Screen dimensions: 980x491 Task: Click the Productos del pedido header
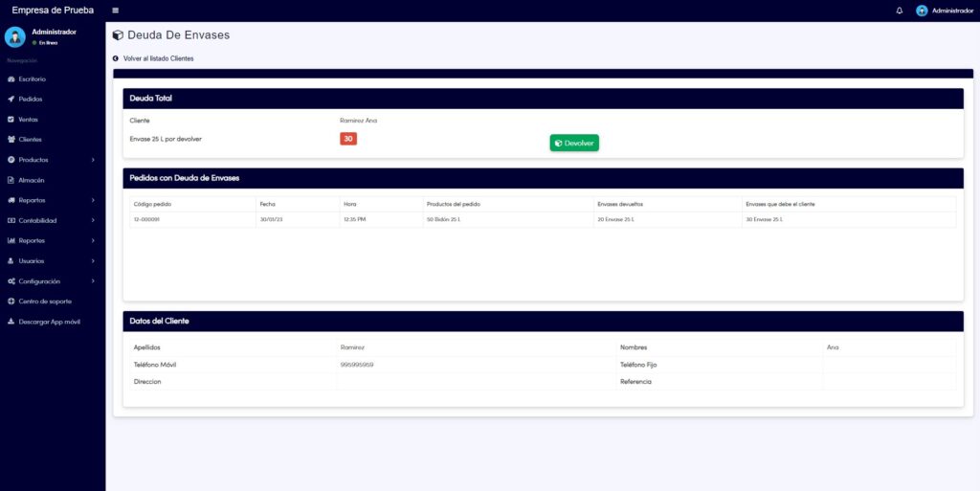[x=508, y=204]
